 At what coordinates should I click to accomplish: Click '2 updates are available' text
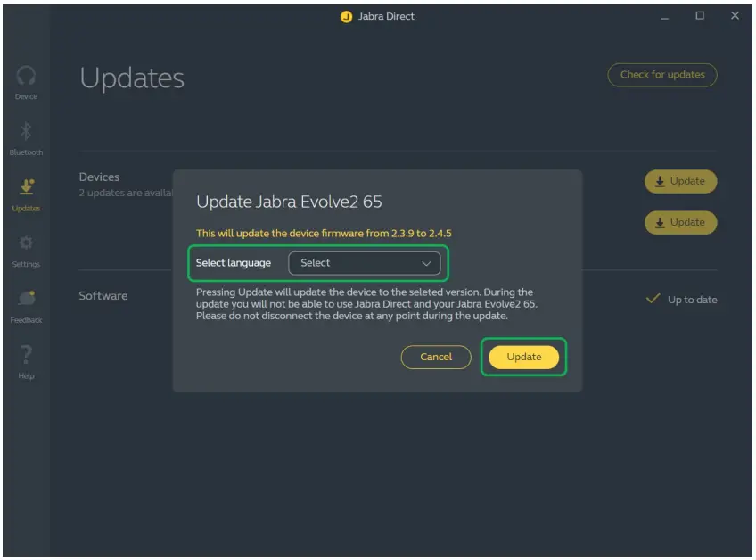(x=126, y=193)
